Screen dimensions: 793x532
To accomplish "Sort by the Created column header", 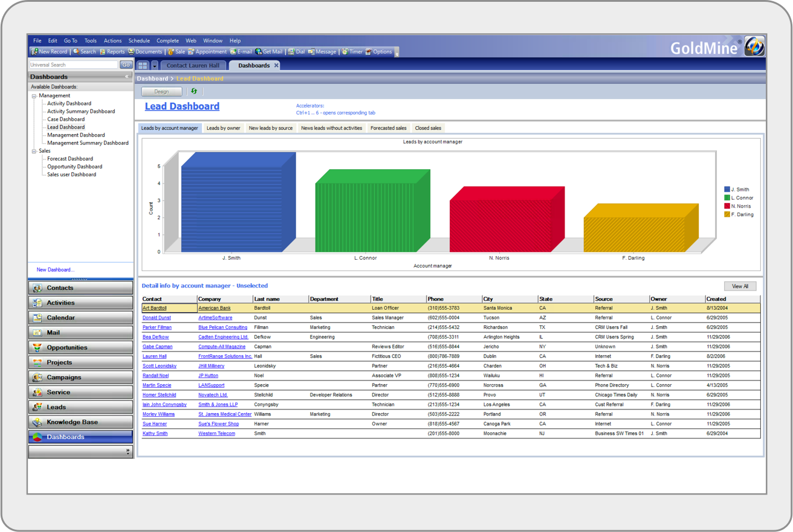I will [733, 299].
